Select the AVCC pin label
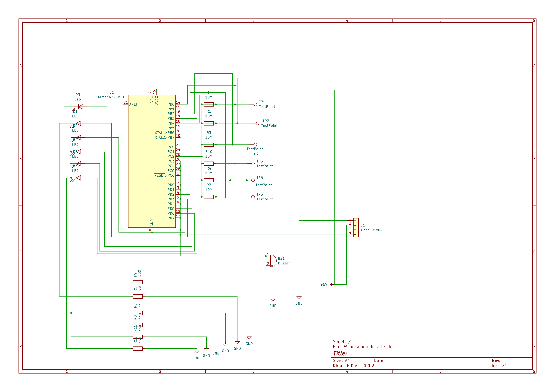The height and width of the screenshot is (392, 555). pyautogui.click(x=157, y=100)
